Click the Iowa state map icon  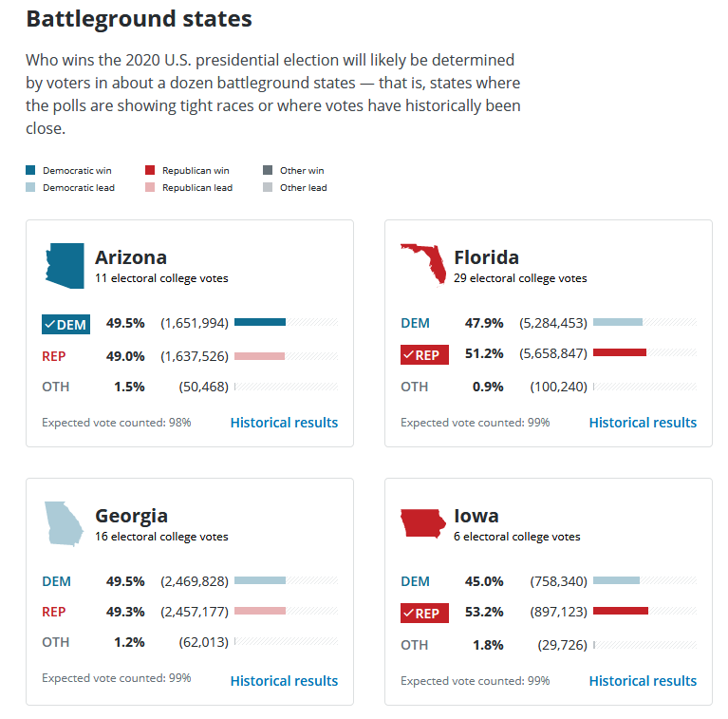click(422, 523)
